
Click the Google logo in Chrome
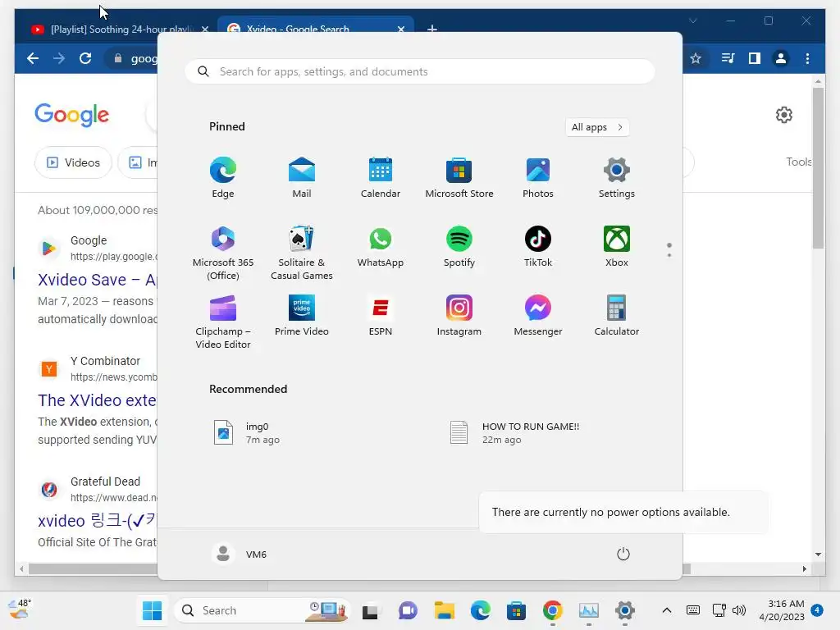pos(72,115)
